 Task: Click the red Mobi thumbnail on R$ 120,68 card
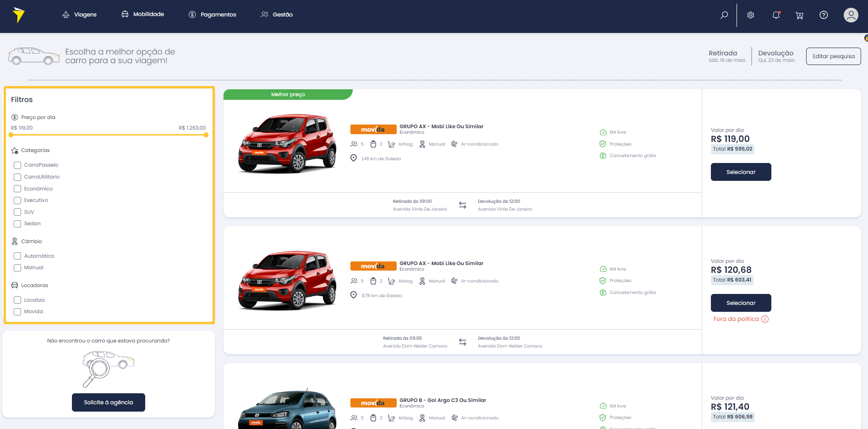coord(287,280)
